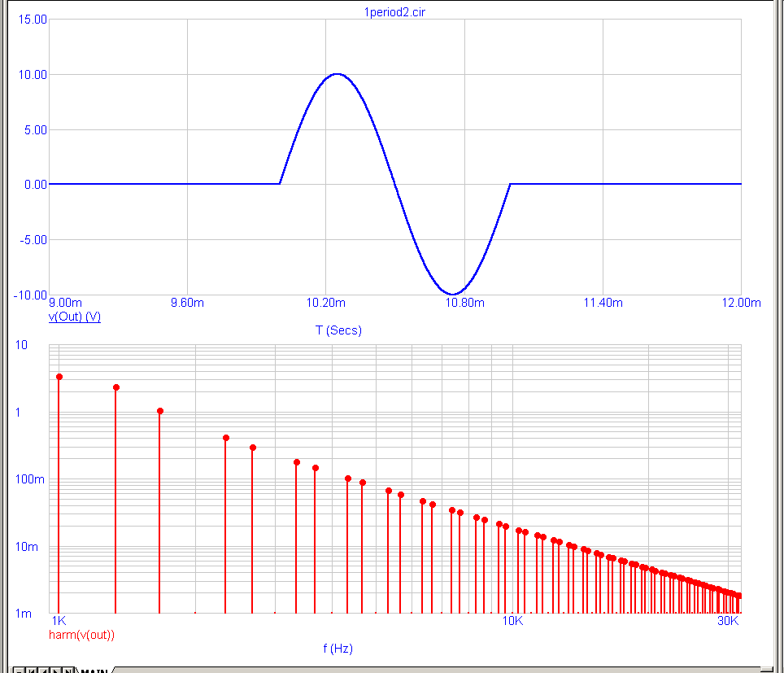Screen dimensions: 784x673
Task: Click the 10.80m time axis label
Action: [x=465, y=303]
